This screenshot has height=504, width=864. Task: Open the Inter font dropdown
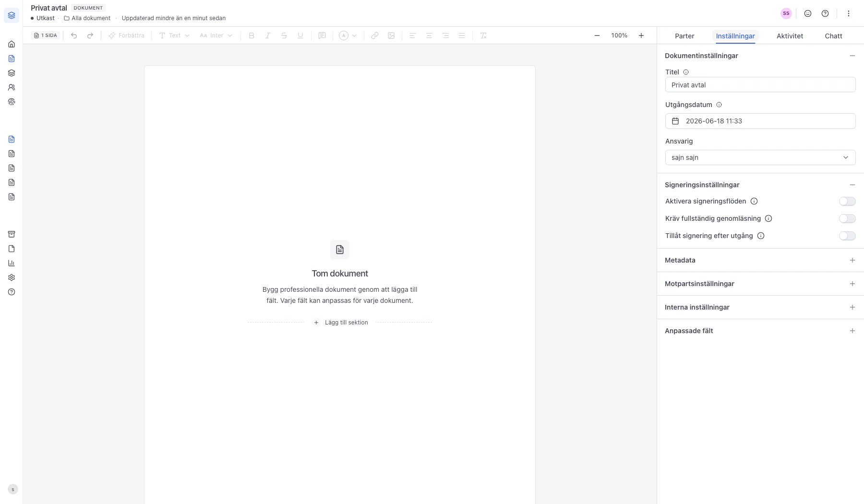[216, 36]
